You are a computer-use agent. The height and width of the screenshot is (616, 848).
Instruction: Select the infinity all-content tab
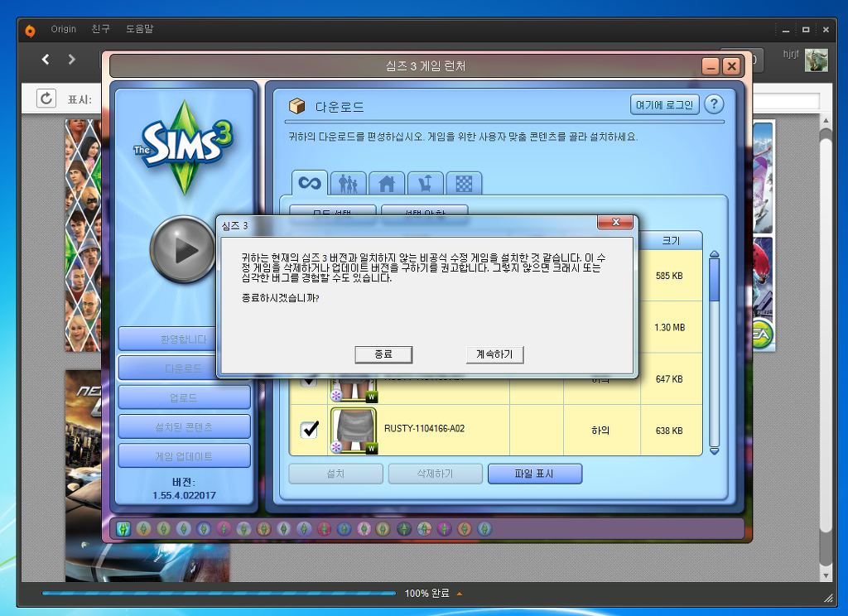pos(310,183)
